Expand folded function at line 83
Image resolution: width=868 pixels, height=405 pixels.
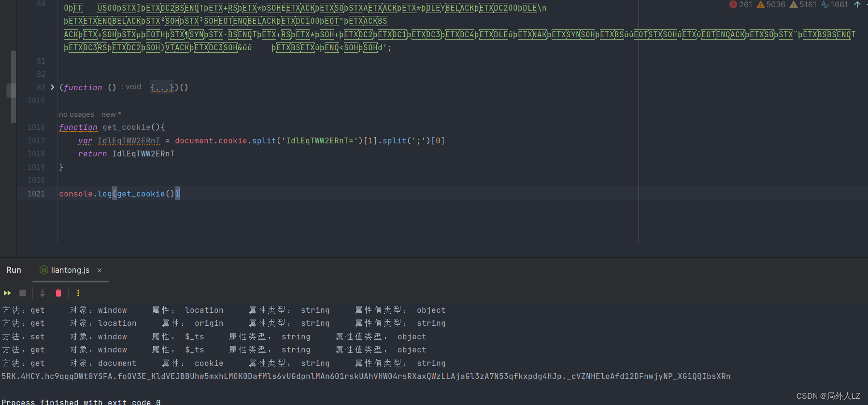[x=52, y=87]
